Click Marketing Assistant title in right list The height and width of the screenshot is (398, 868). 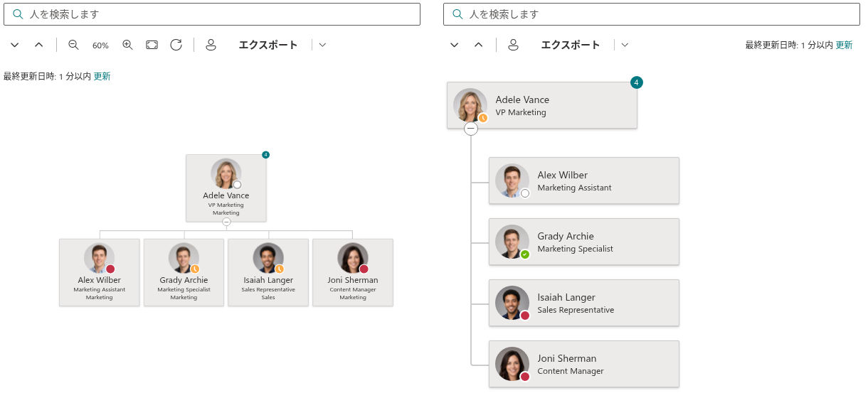click(x=575, y=188)
